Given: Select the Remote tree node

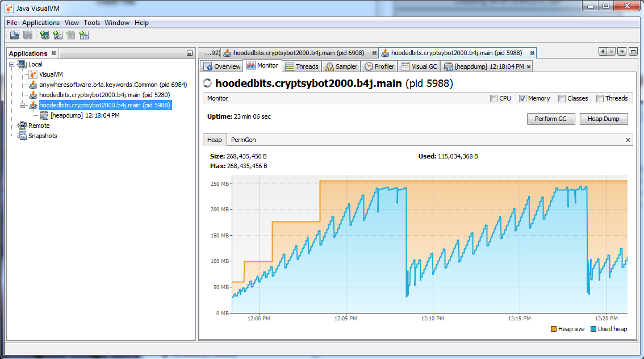Looking at the screenshot, I should click(39, 126).
